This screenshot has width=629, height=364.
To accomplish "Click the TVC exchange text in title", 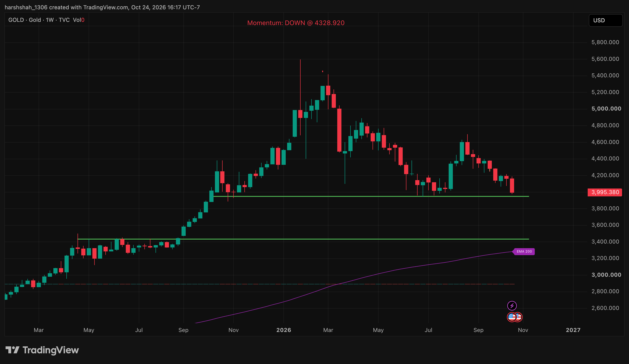I will point(64,20).
